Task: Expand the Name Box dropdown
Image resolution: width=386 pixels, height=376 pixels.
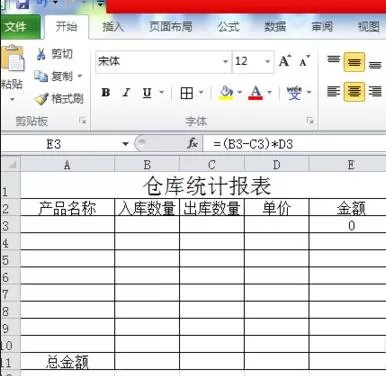Action: (x=125, y=144)
